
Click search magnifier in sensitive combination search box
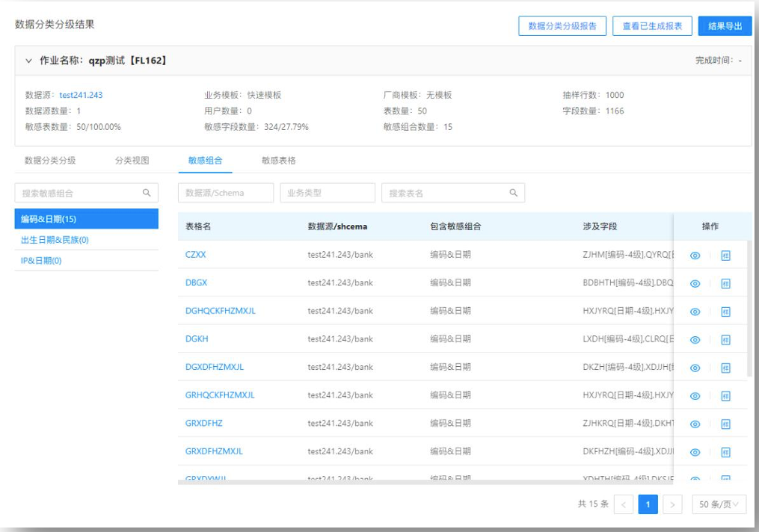click(x=147, y=193)
